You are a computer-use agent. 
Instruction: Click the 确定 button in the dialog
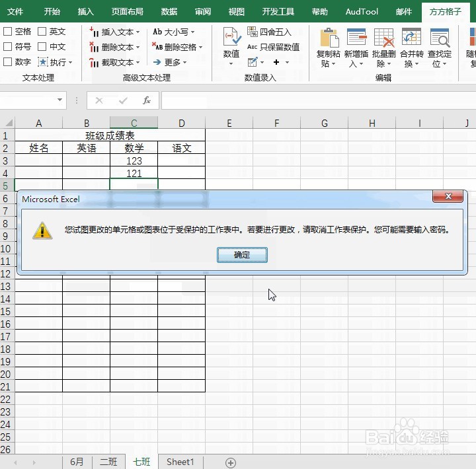pos(242,255)
